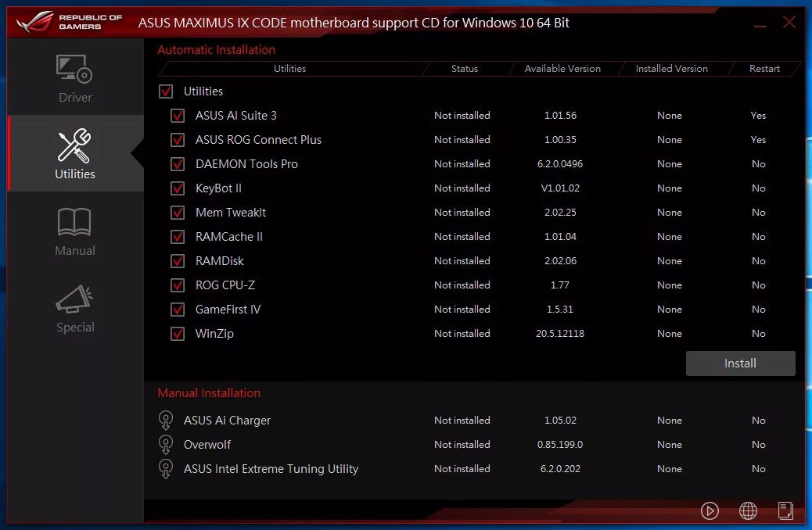Uncheck DAEMON Tools Pro
The height and width of the screenshot is (530, 812).
pyautogui.click(x=178, y=164)
